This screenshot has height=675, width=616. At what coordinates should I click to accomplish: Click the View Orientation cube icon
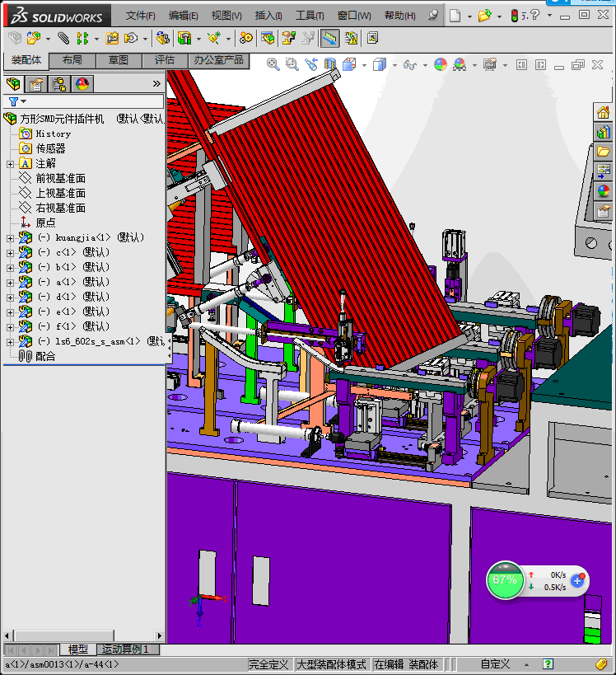click(x=349, y=64)
